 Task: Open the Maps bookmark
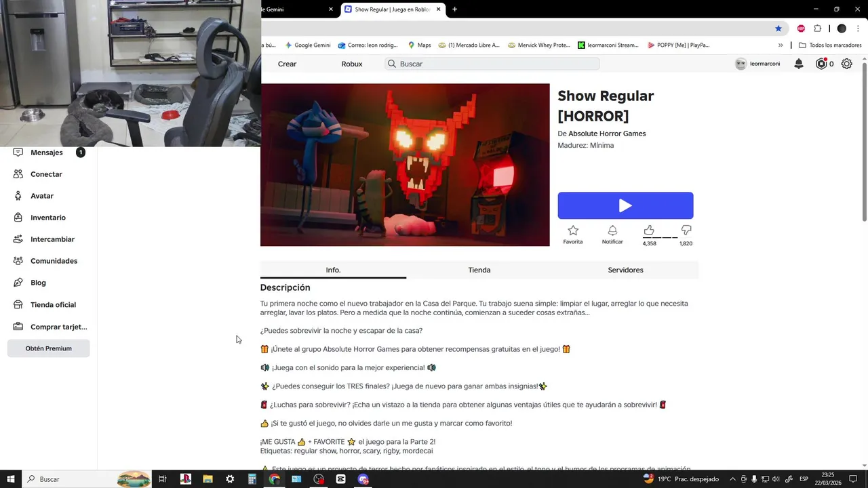pos(419,45)
